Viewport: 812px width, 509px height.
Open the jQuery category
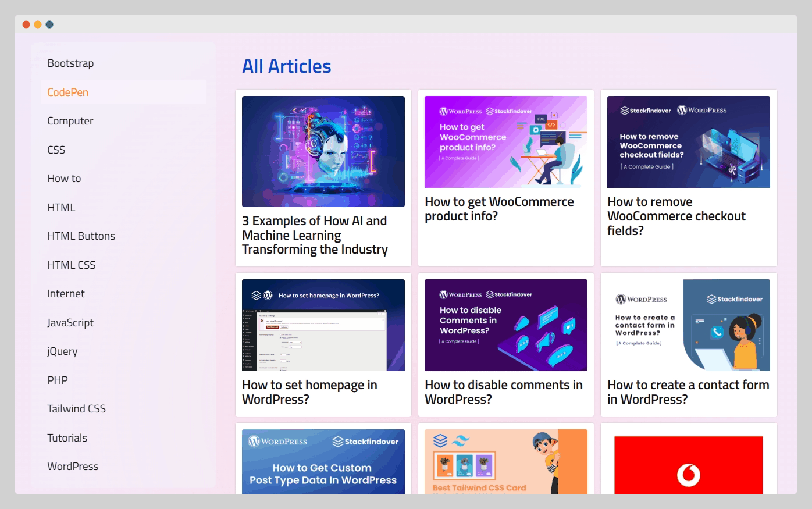pyautogui.click(x=62, y=351)
